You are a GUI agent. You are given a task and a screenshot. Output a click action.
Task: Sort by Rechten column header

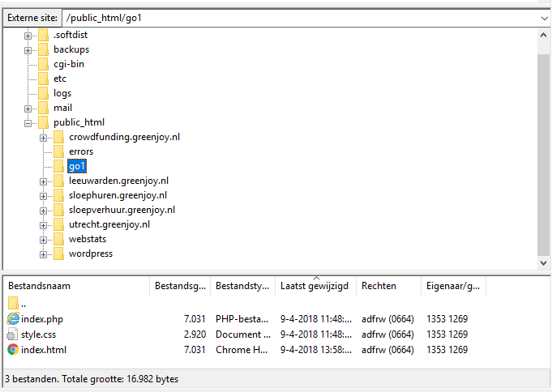388,286
